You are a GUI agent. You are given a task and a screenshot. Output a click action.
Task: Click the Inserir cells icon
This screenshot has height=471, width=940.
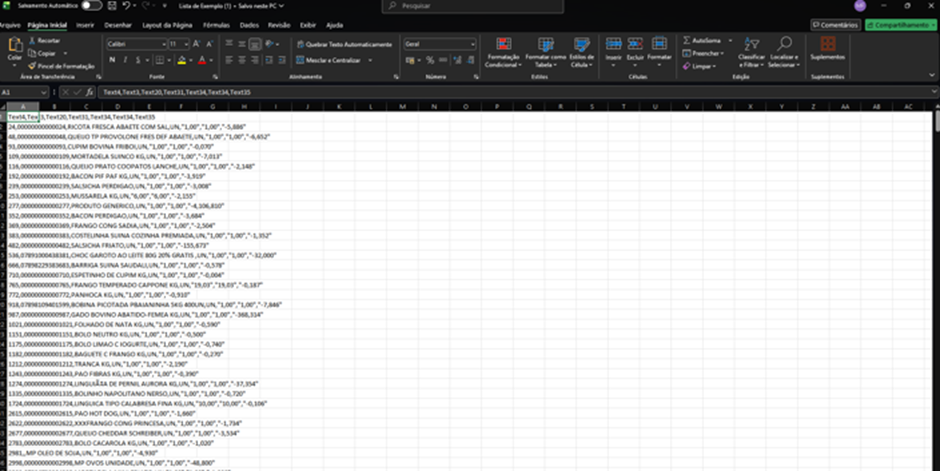(613, 44)
